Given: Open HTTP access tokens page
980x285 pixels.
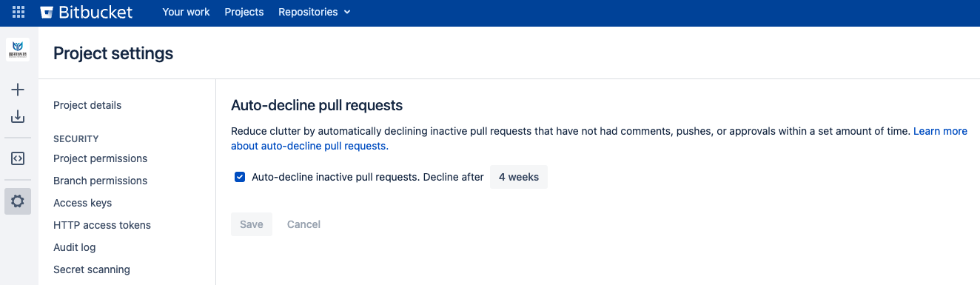Looking at the screenshot, I should [x=102, y=225].
